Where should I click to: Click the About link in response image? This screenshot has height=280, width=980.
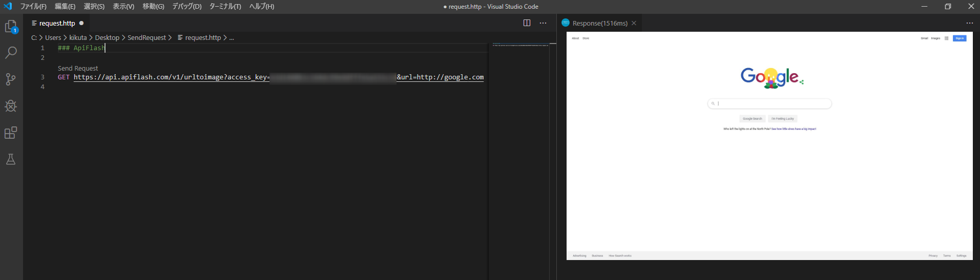575,38
